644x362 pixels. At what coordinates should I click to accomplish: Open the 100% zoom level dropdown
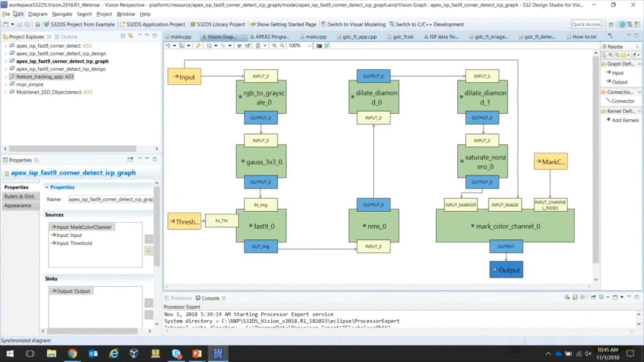point(308,46)
